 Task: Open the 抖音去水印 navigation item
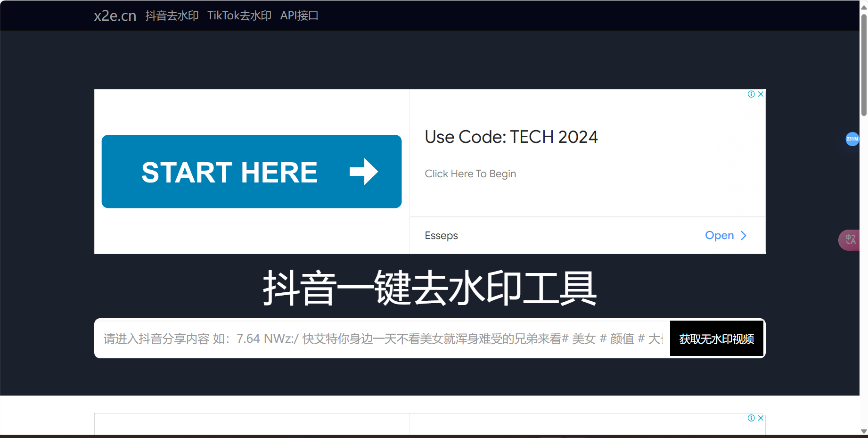click(x=172, y=16)
